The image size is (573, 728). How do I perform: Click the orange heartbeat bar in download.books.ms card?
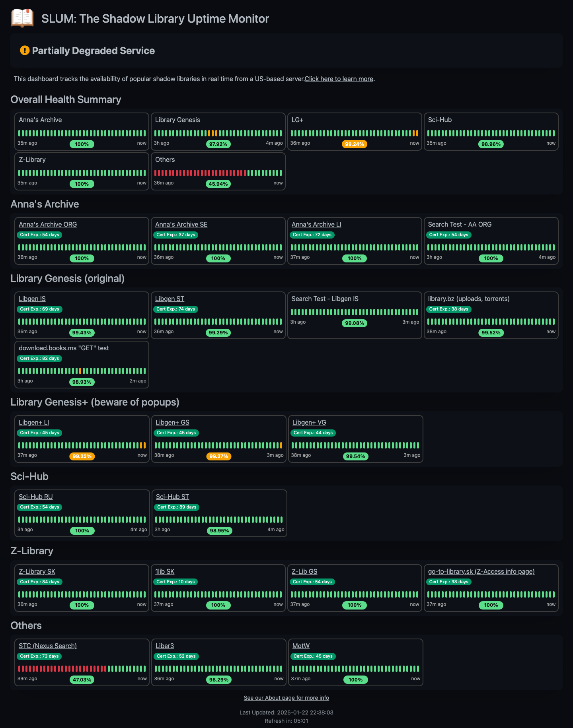click(x=80, y=371)
